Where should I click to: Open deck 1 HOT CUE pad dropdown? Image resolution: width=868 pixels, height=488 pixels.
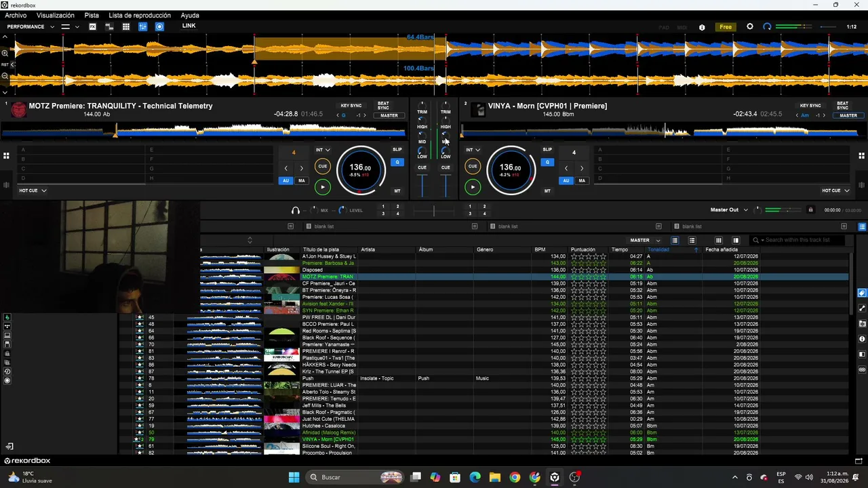(33, 190)
